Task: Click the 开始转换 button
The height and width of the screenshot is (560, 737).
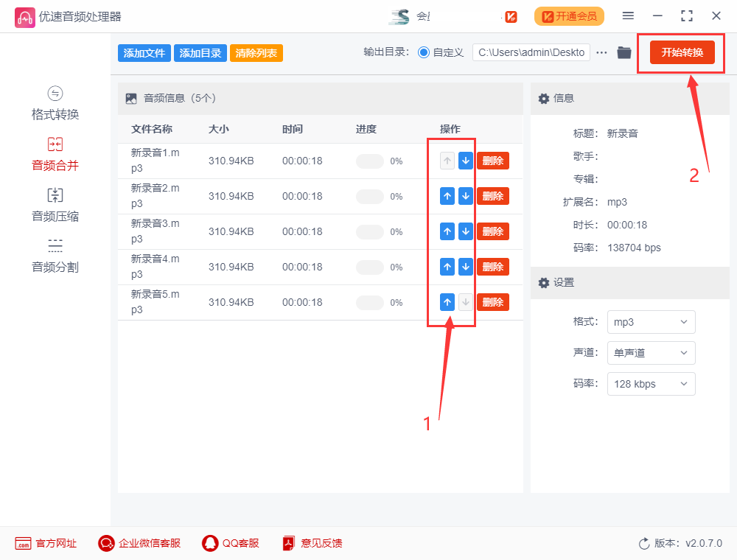Action: coord(681,52)
